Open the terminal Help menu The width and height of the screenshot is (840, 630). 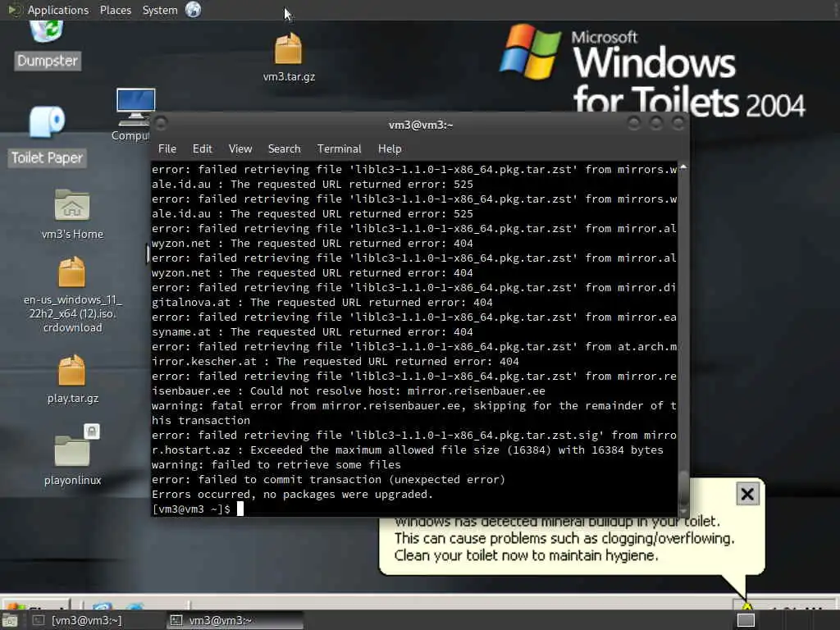[390, 149]
